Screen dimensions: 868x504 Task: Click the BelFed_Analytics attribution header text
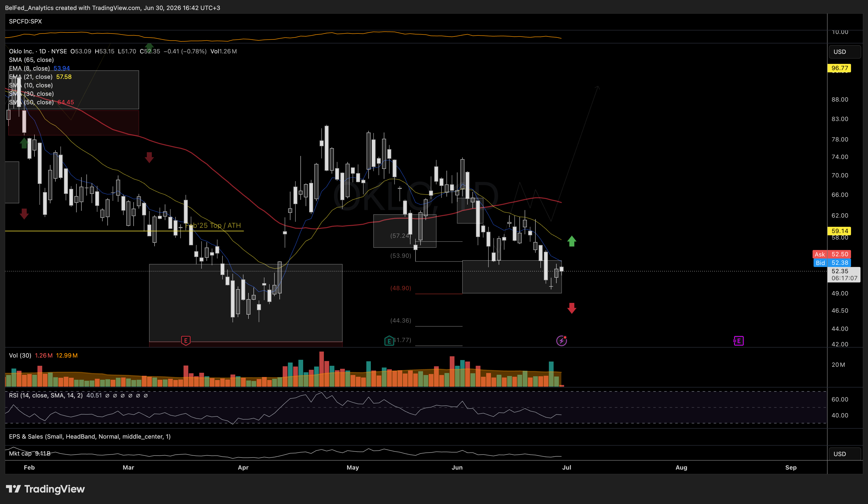[x=112, y=7]
